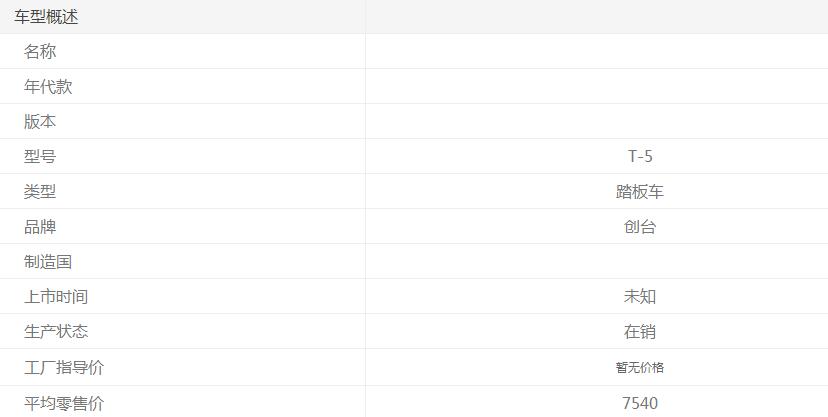Image resolution: width=828 pixels, height=417 pixels.
Task: Select the 生产状态 row label
Action: point(56,332)
